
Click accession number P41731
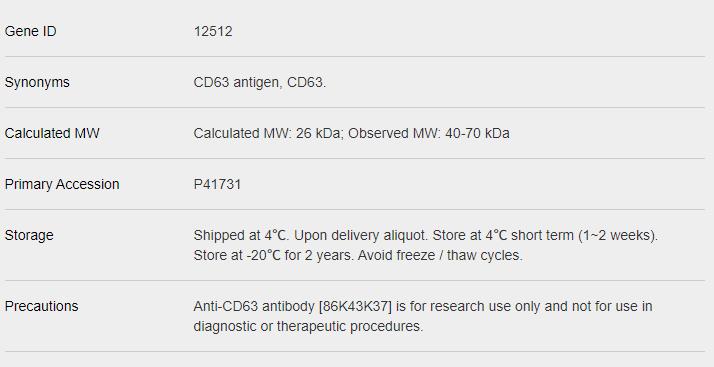[x=217, y=184]
